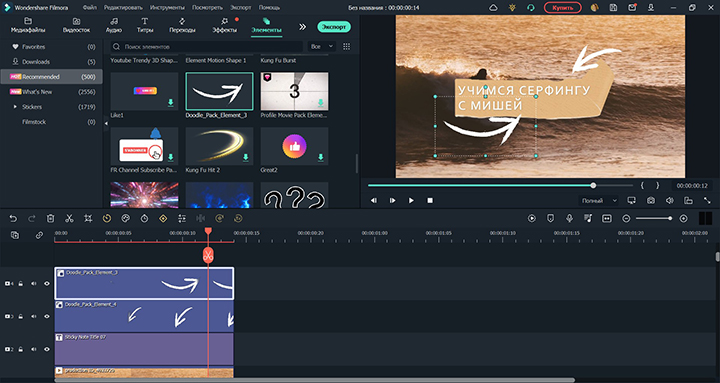Screen dimensions: 720x383
Task: Click the preview volume icon
Action: [669, 201]
